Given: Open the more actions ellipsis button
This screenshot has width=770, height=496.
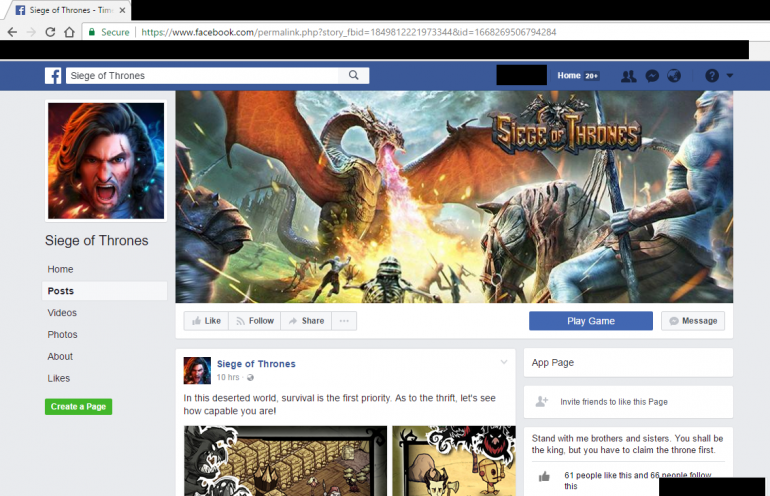Looking at the screenshot, I should pyautogui.click(x=344, y=321).
